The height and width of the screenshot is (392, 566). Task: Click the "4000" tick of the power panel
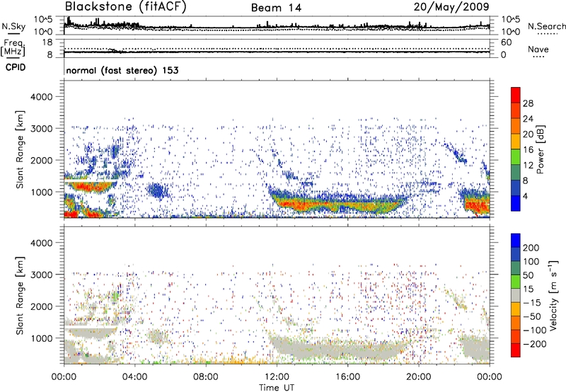41,97
